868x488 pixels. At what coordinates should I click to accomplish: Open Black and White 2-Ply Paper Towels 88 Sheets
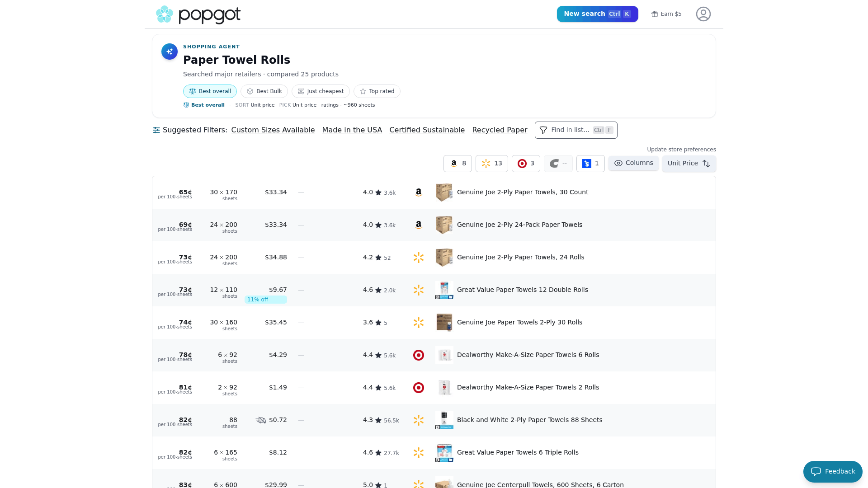530,420
